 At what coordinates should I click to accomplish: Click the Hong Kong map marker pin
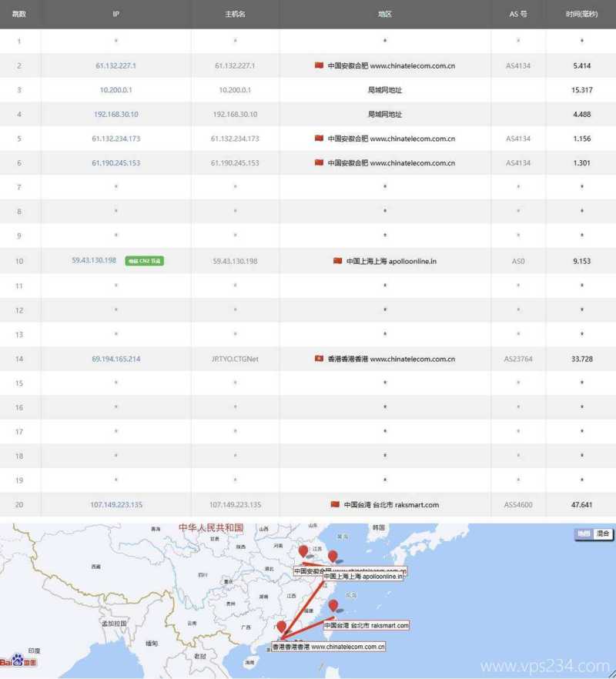[x=282, y=627]
